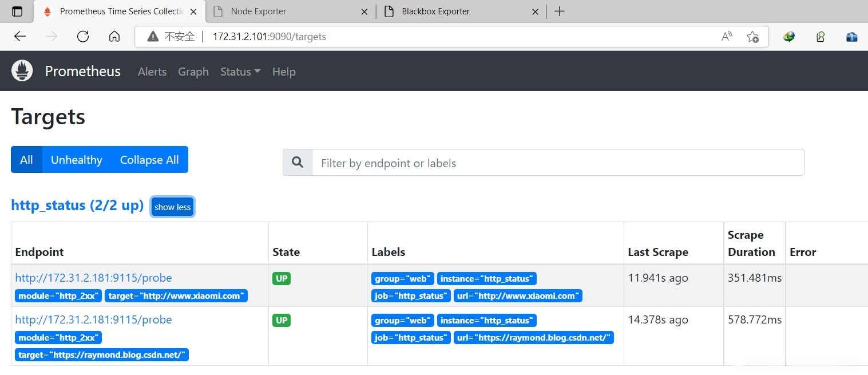
Task: Open the first probe endpoint link
Action: pyautogui.click(x=93, y=278)
